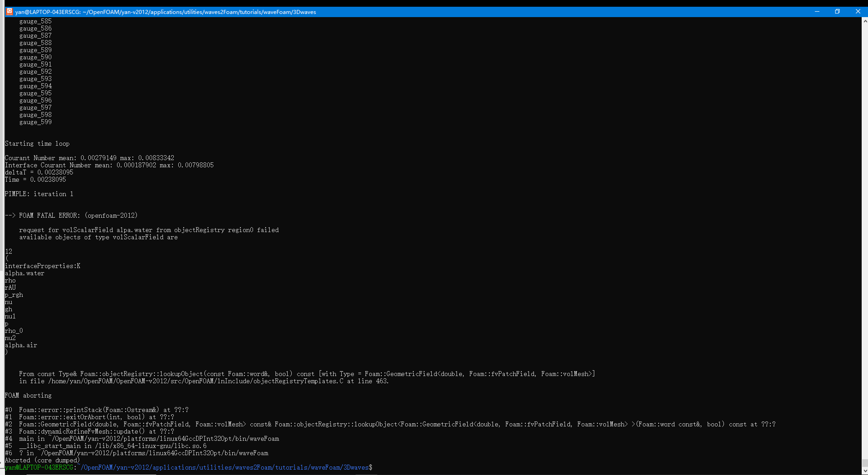Click stack frame '#1 Foam::error::exitOrAbort'
This screenshot has width=868, height=475.
[90, 417]
